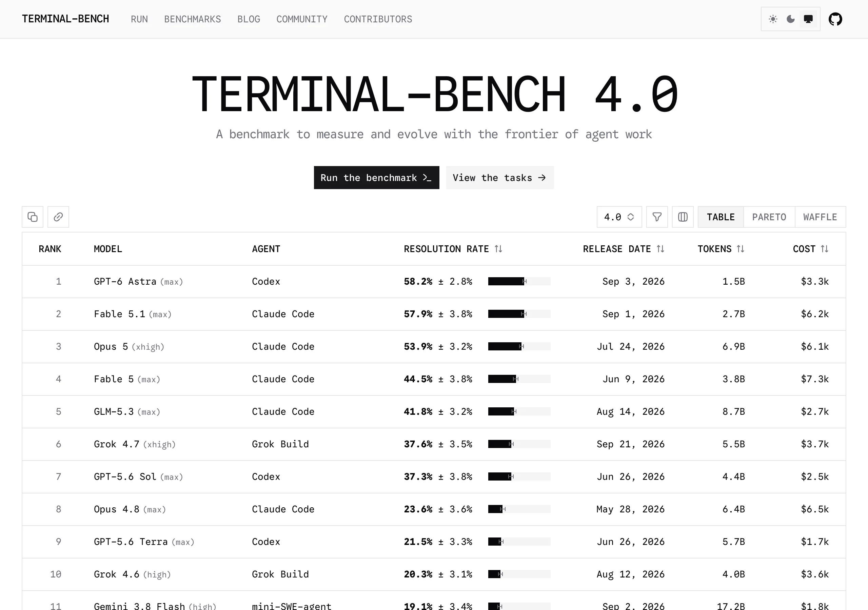Open the COMMUNITY nav item
This screenshot has height=610, width=868.
[302, 19]
